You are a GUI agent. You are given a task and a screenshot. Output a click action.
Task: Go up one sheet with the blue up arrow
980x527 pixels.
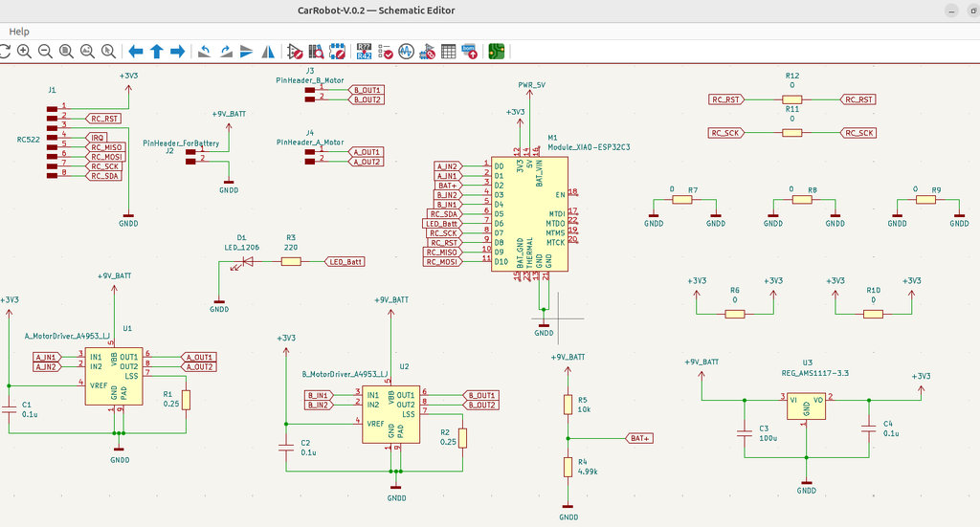[156, 51]
